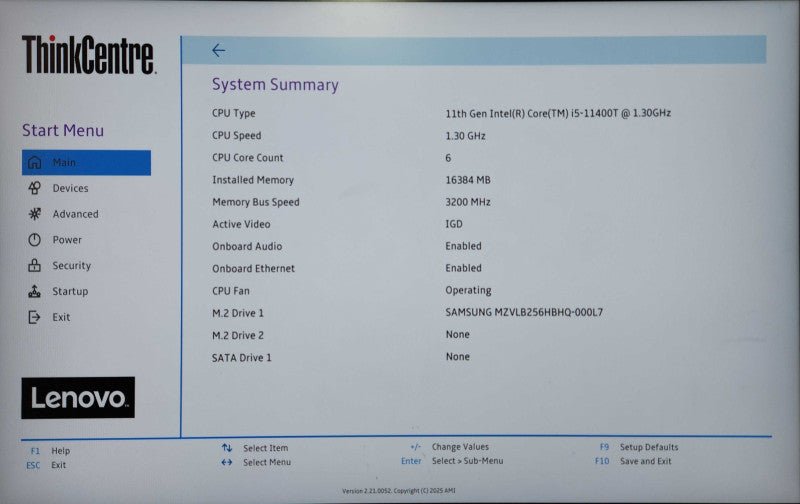Click the 3200 MHz value
This screenshot has width=800, height=504.
[x=468, y=202]
